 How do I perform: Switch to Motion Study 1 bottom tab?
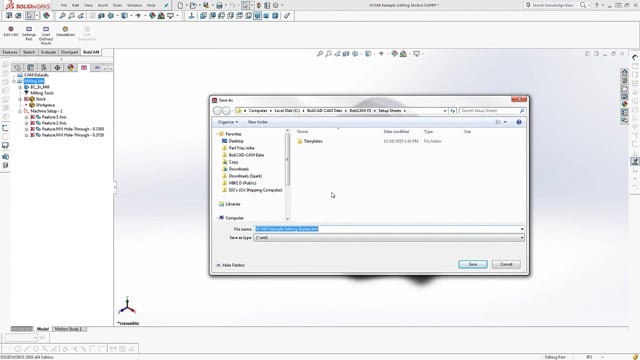coord(69,329)
